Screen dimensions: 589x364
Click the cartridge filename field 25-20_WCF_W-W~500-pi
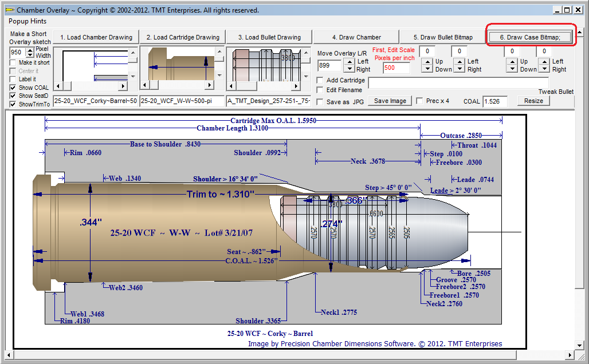[x=182, y=101]
